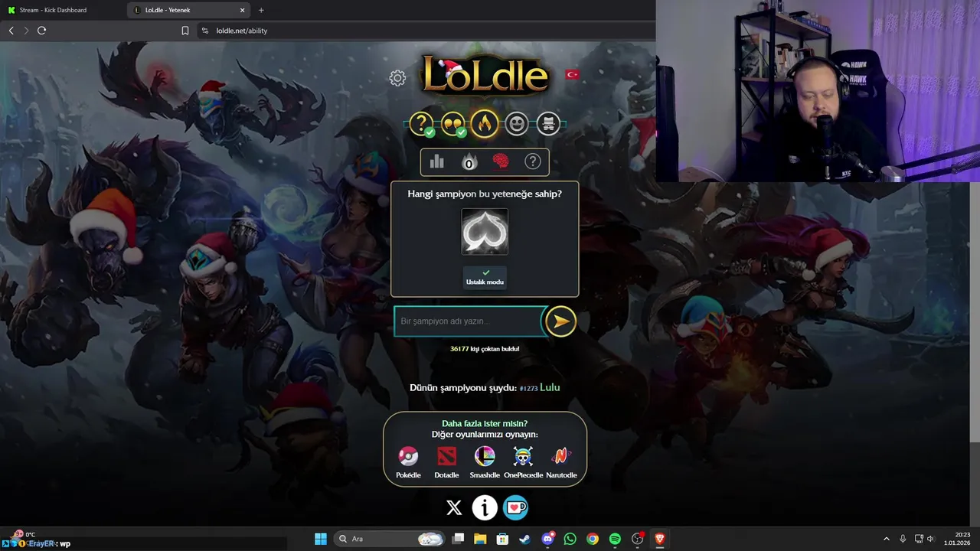Image resolution: width=980 pixels, height=551 pixels.
Task: Reload the current page
Action: pyautogui.click(x=41, y=31)
